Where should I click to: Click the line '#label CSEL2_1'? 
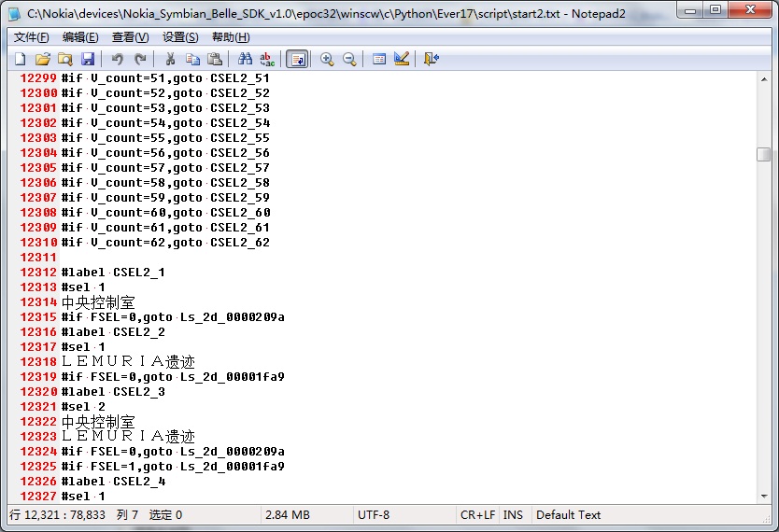point(113,273)
